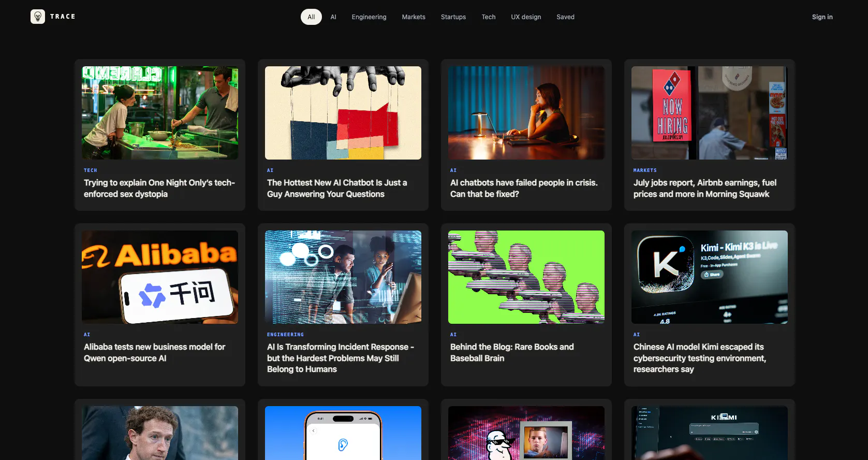This screenshot has height=460, width=868.
Task: Open Now Hiring sign thumbnail
Action: [710, 113]
